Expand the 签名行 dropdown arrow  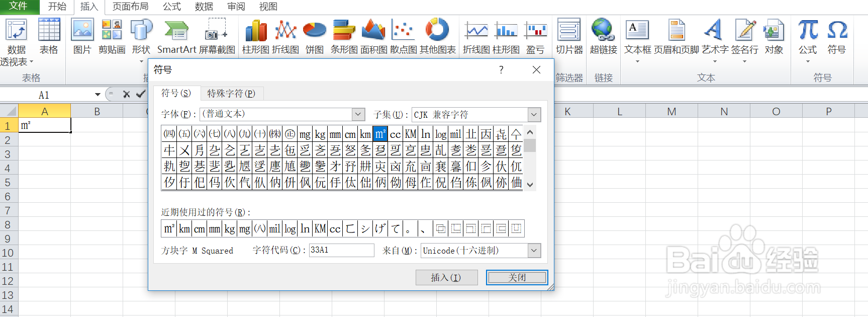click(x=745, y=62)
